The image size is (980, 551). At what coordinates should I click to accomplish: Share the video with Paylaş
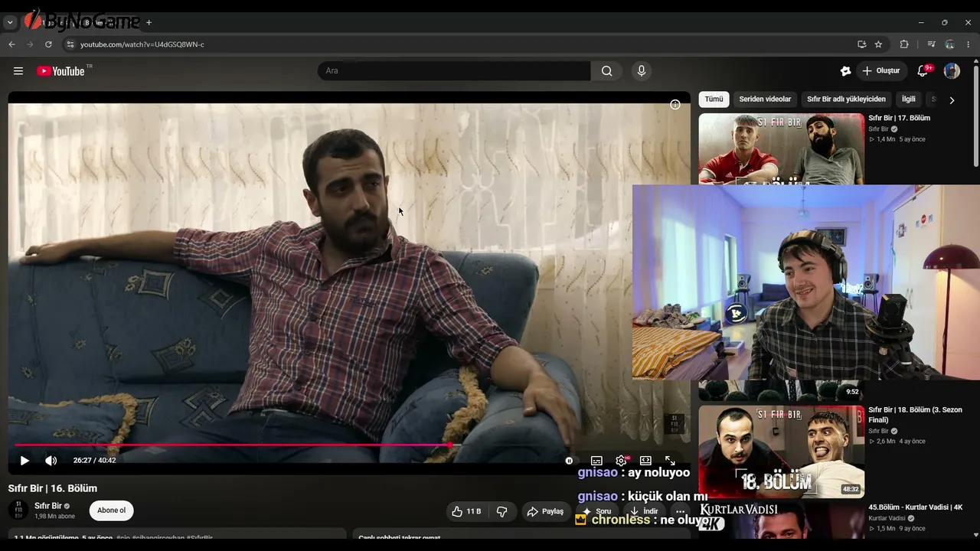tap(546, 511)
